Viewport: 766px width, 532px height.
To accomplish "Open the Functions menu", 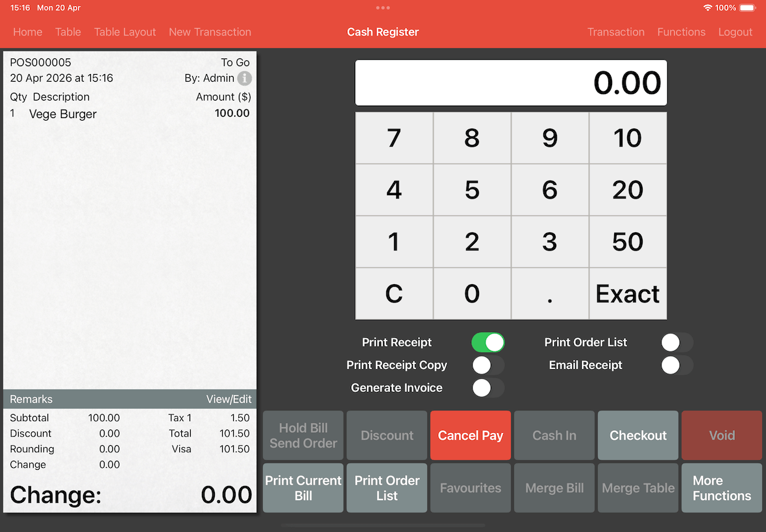I will point(681,32).
